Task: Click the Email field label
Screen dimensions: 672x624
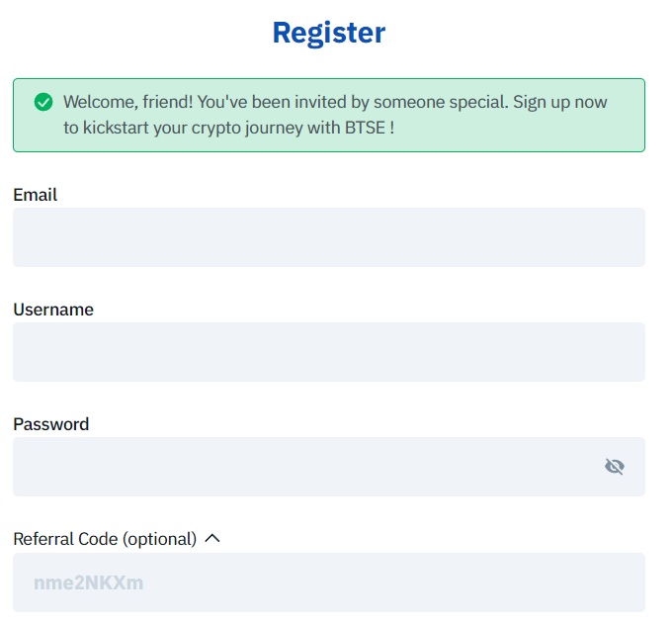Action: point(36,195)
